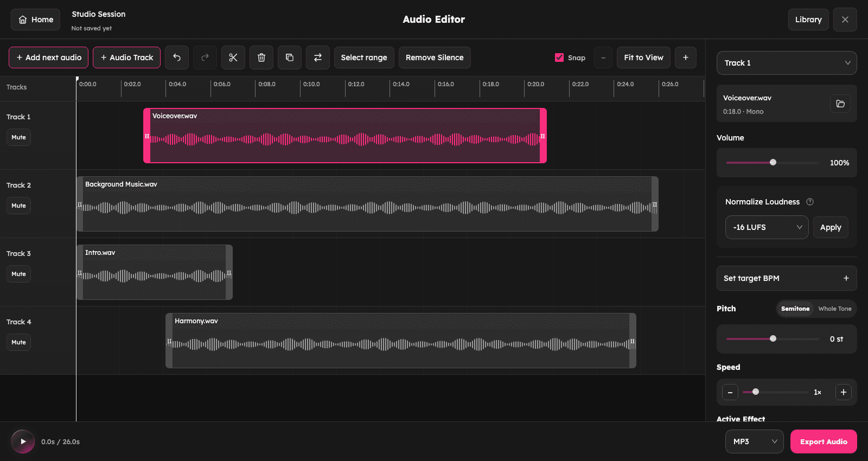The height and width of the screenshot is (461, 868).
Task: Select the Intro.wav clip
Action: 155,272
